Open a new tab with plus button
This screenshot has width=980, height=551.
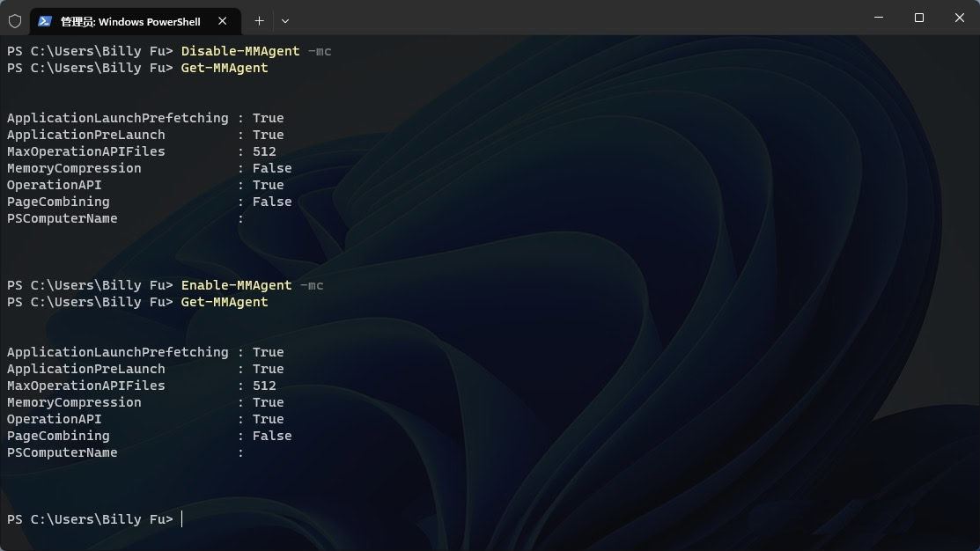click(259, 21)
